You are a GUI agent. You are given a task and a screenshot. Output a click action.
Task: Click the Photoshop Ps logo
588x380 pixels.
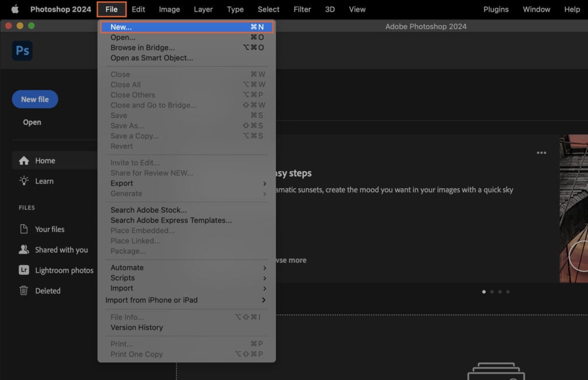click(22, 51)
